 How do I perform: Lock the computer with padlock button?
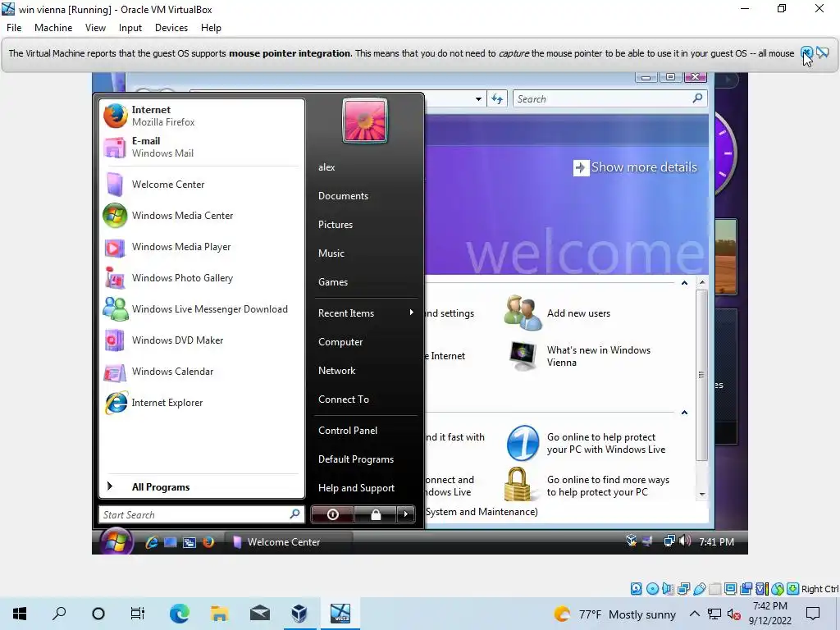376,514
